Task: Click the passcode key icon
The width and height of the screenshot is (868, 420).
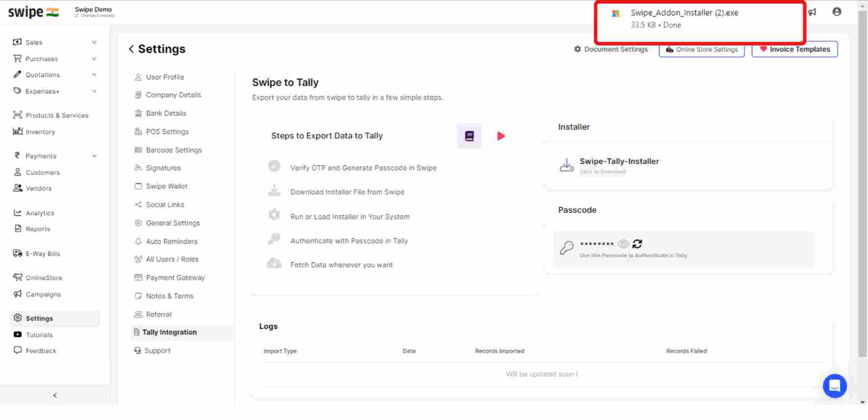Action: (566, 247)
